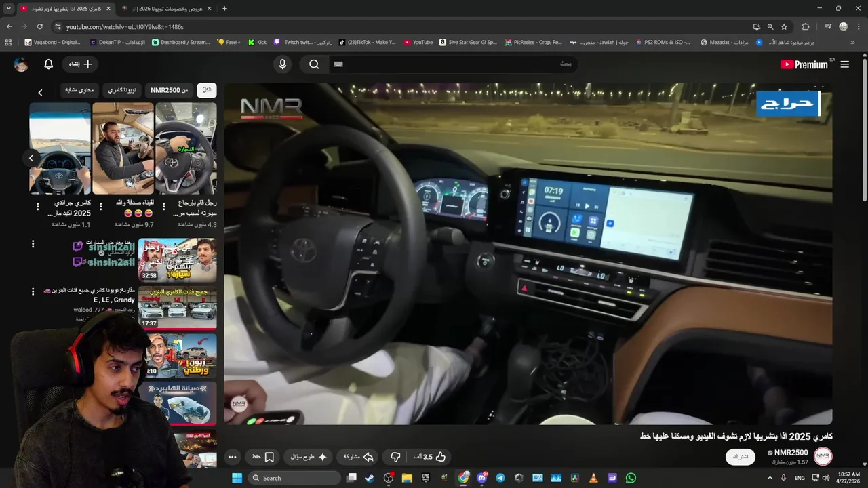Open VLC media player from taskbar

pos(593,478)
